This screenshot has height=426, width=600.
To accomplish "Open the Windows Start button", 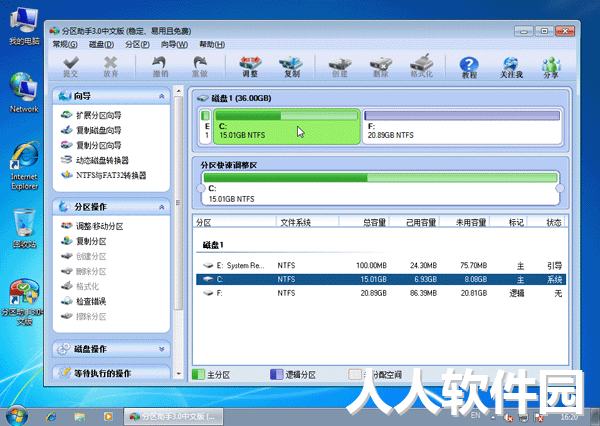I will [16, 416].
